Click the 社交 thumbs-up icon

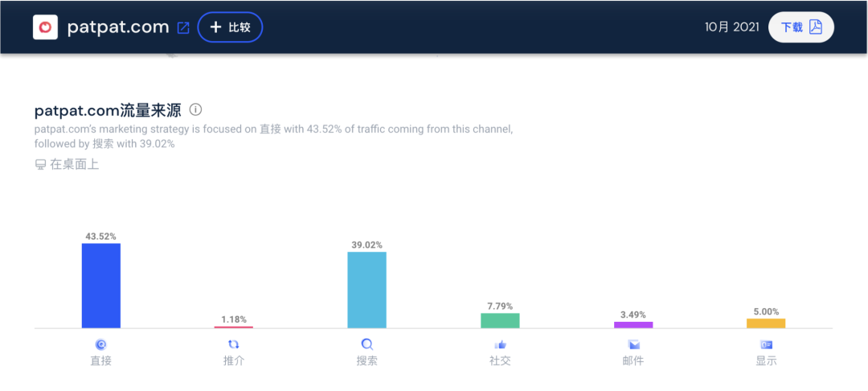coord(500,344)
